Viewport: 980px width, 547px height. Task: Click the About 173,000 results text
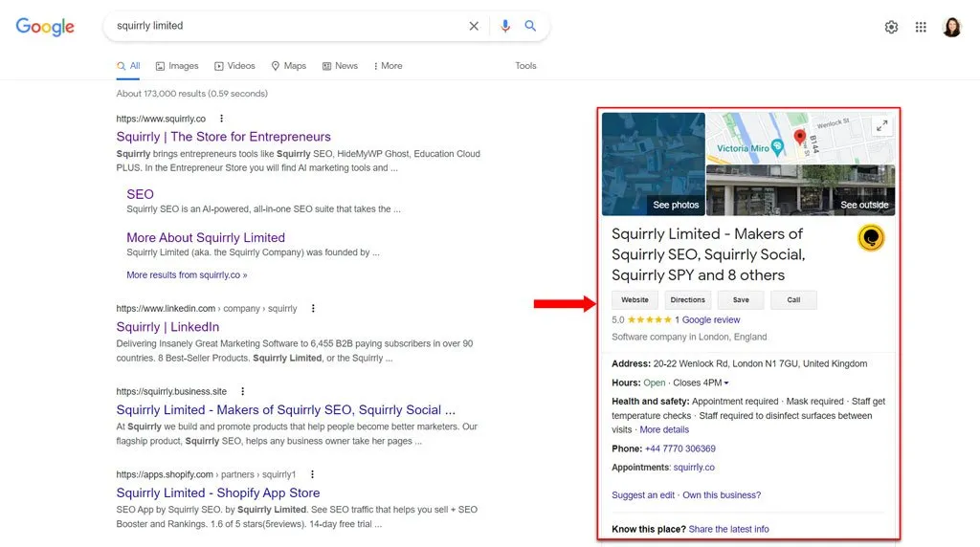(191, 94)
